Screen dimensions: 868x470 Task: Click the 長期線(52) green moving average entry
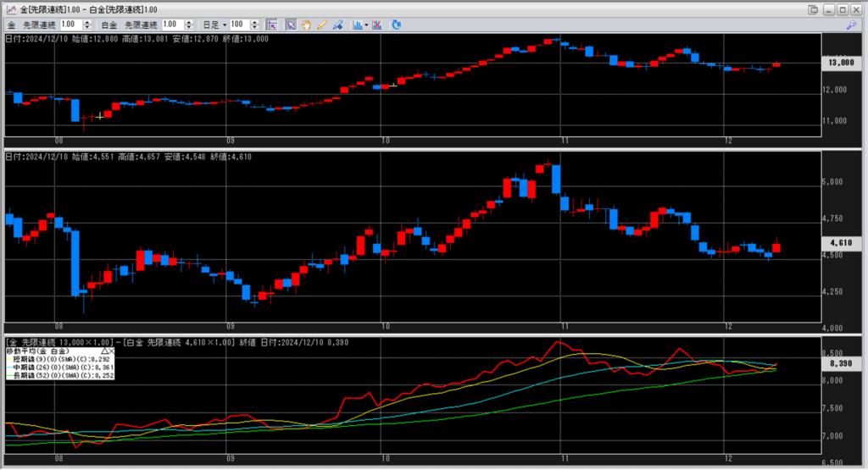coord(60,375)
